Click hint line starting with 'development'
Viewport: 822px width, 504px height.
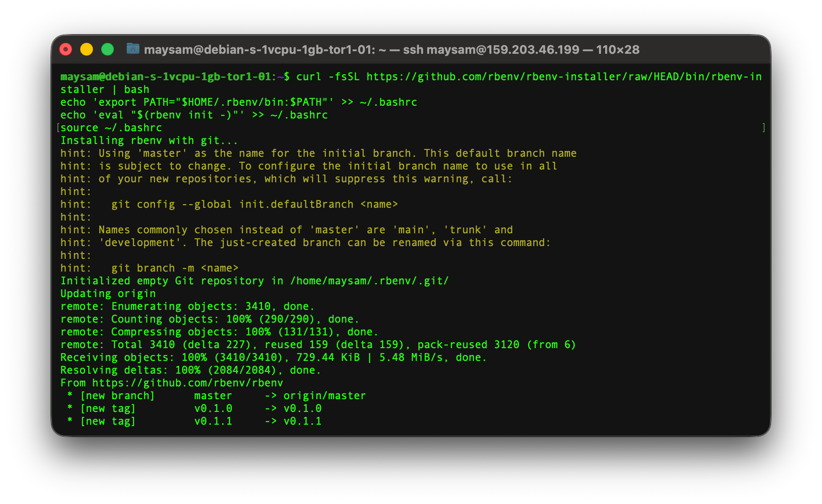pyautogui.click(x=305, y=242)
